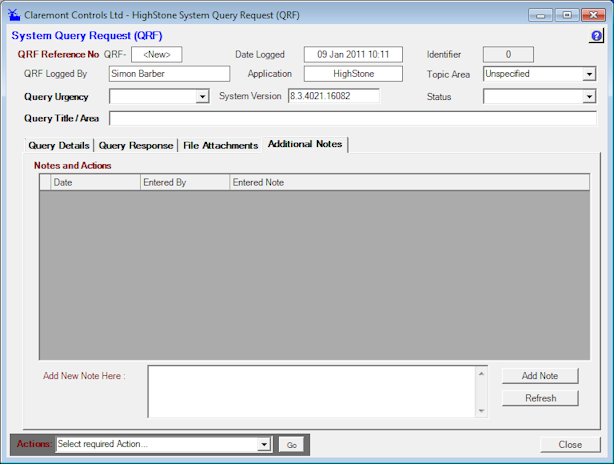This screenshot has width=614, height=464.
Task: Expand the Topic Area dropdown
Action: [589, 74]
